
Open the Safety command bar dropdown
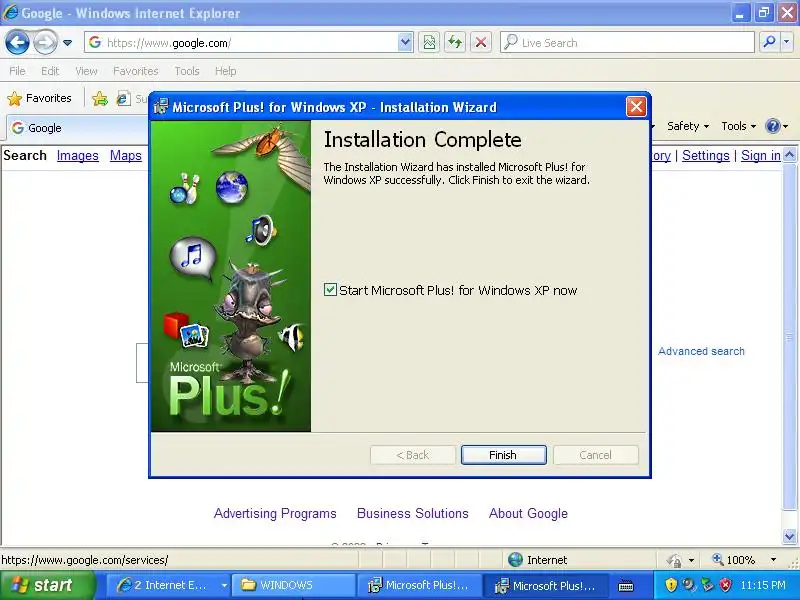pyautogui.click(x=688, y=126)
